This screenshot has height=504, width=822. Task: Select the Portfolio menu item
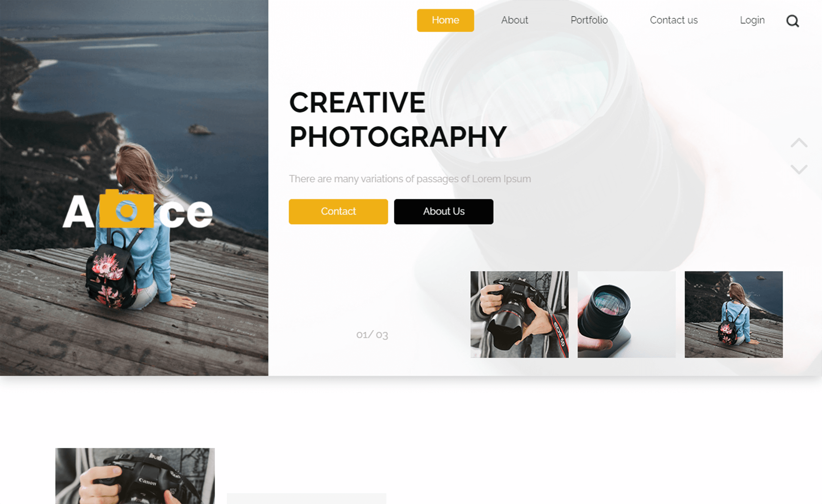point(588,19)
